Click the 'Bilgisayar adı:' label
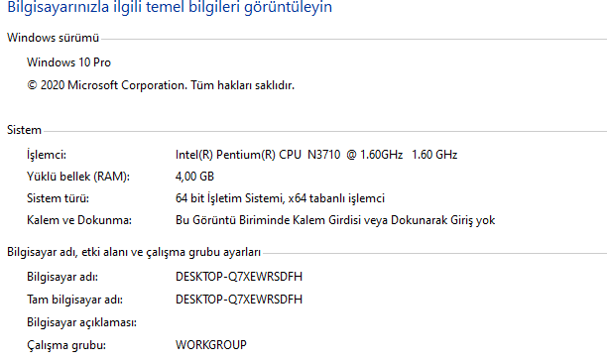The width and height of the screenshot is (607, 364). (62, 277)
